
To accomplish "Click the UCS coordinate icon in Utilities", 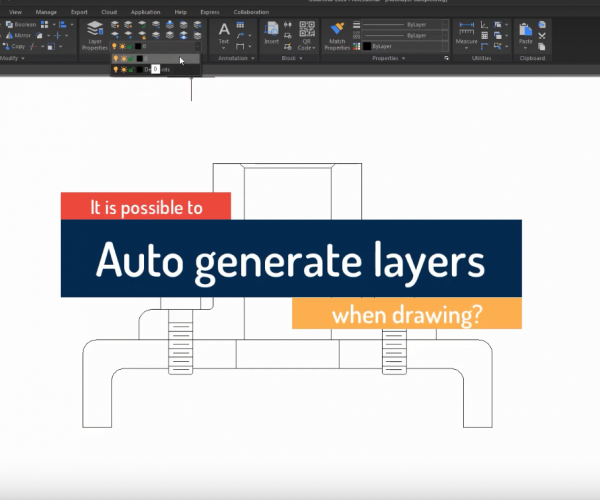I will [484, 25].
